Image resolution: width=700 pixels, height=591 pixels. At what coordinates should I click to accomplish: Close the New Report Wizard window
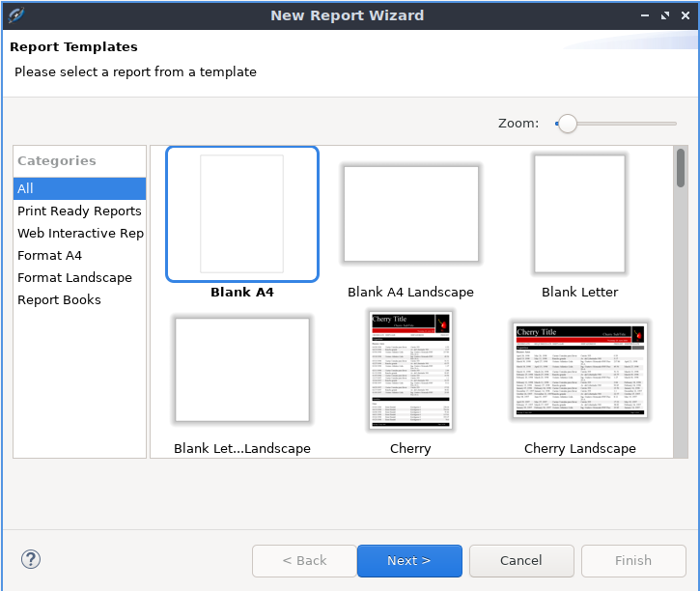(686, 15)
